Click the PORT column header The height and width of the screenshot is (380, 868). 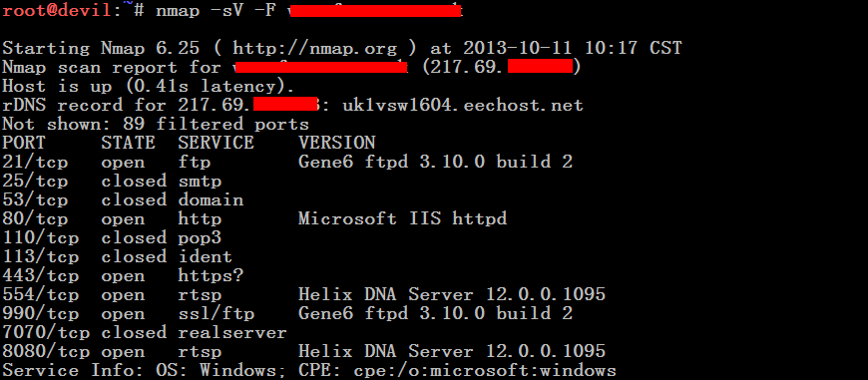(x=24, y=143)
